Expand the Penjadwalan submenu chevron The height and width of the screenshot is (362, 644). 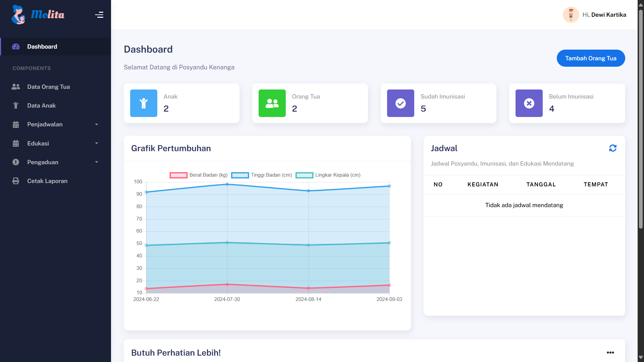click(97, 124)
